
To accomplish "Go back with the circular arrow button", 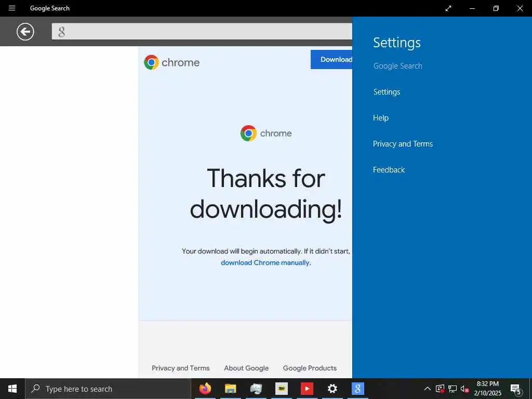I will (25, 32).
